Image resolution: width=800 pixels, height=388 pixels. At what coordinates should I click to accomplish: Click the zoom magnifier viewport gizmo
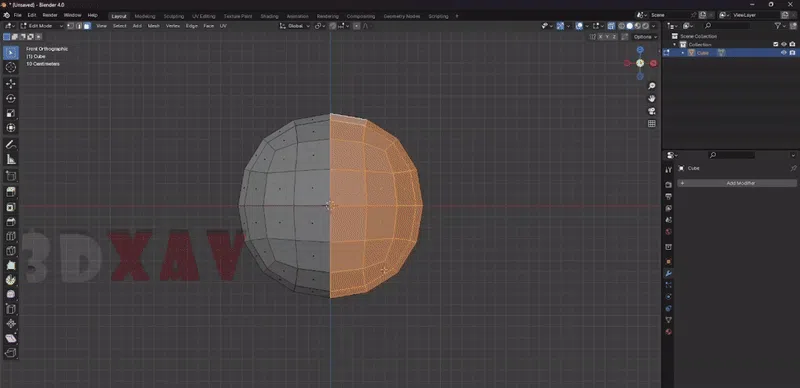pyautogui.click(x=652, y=86)
